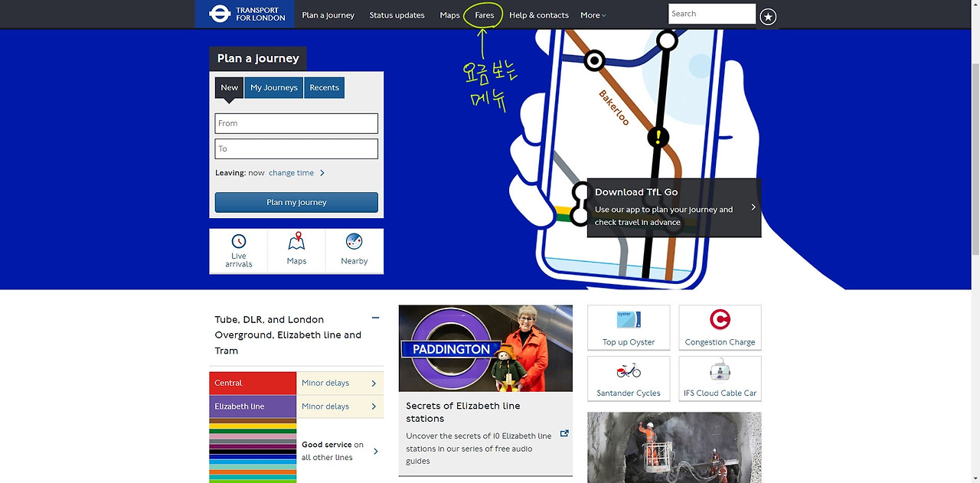The width and height of the screenshot is (980, 483).
Task: Click the From input field
Action: (296, 123)
